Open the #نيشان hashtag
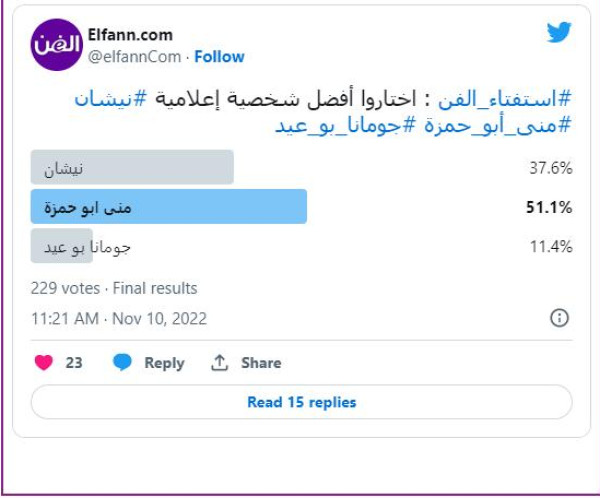Screen dimensions: 600x498 (x=109, y=100)
